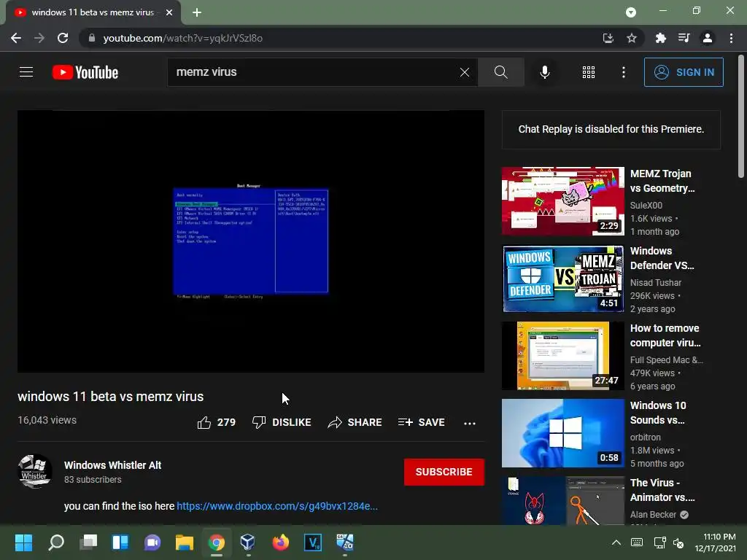Open taskbar search magnifier
747x560 pixels.
(55, 542)
